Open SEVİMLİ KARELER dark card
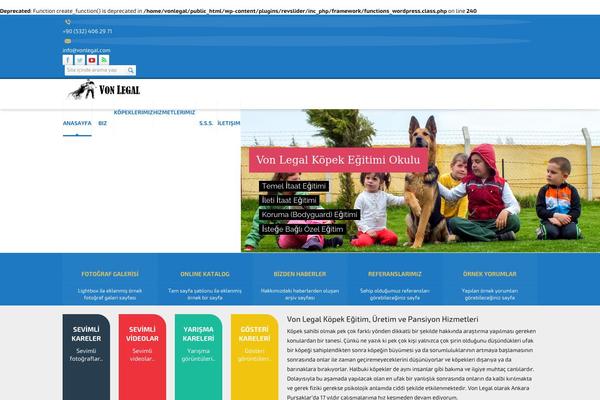 86,357
